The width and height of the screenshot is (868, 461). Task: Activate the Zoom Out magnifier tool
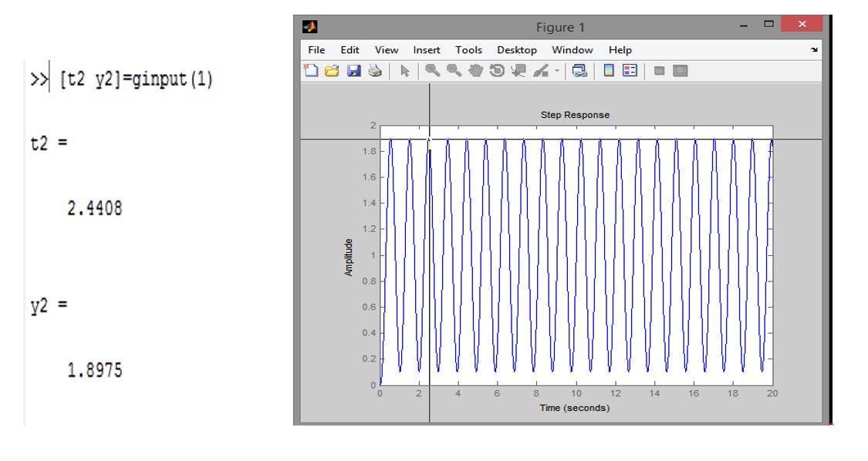click(454, 70)
